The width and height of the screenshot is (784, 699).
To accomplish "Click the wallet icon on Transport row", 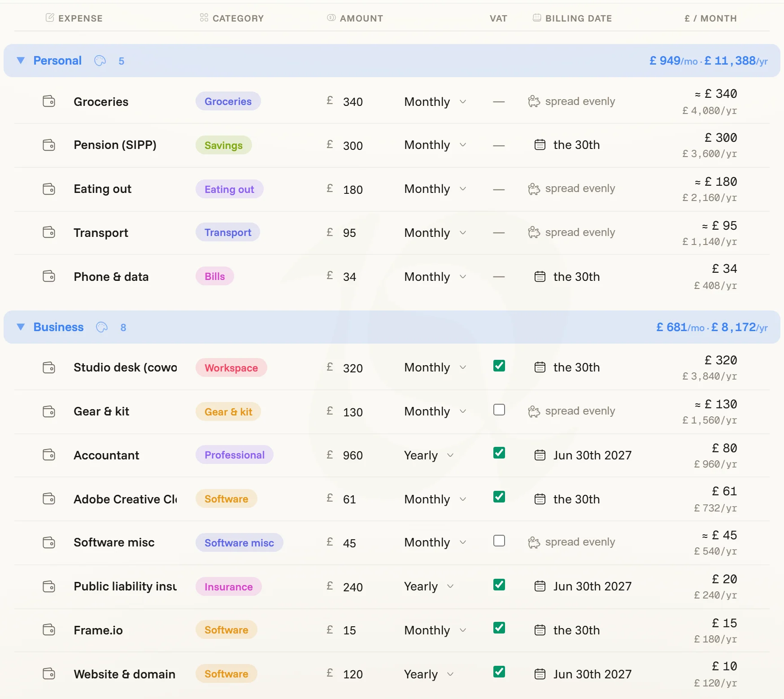I will coord(49,232).
